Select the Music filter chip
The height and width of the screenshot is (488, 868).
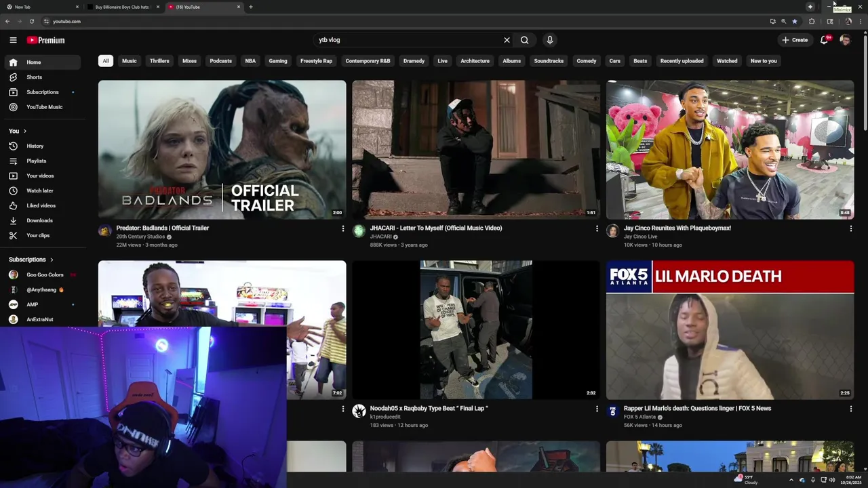pyautogui.click(x=129, y=61)
